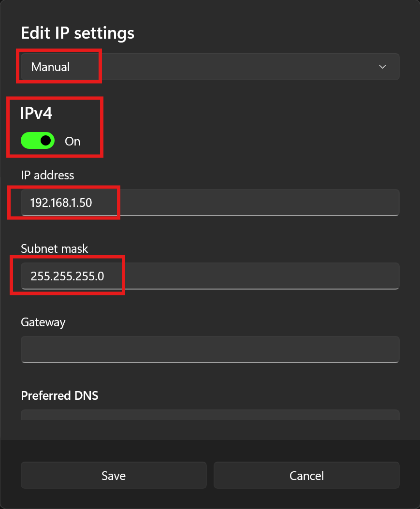Turn off the IPv4 toggle switch

click(x=38, y=141)
